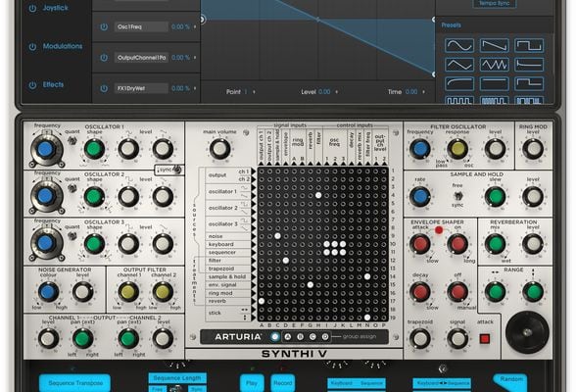
Task: Click the Output Filter channel 1 knob
Action: pos(128,292)
